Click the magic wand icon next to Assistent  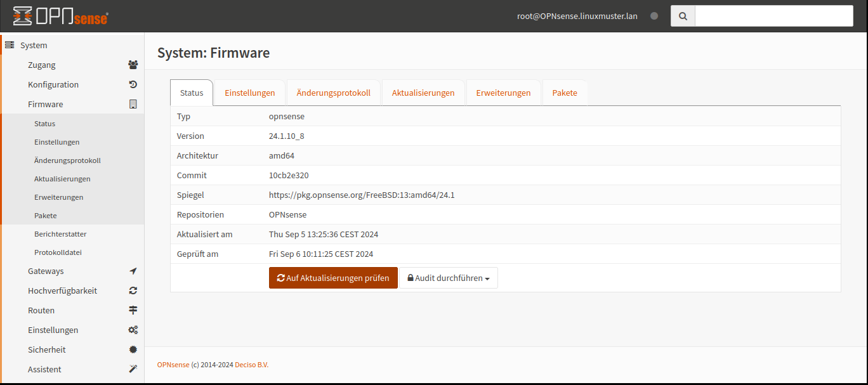click(x=133, y=369)
